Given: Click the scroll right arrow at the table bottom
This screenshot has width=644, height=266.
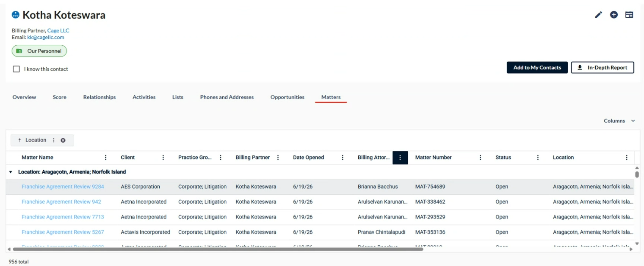Looking at the screenshot, I should pyautogui.click(x=631, y=249).
